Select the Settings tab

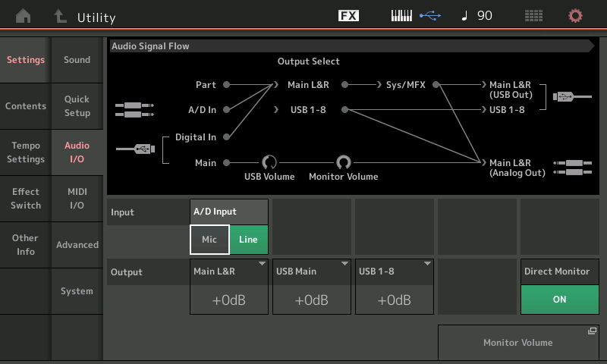tap(26, 60)
